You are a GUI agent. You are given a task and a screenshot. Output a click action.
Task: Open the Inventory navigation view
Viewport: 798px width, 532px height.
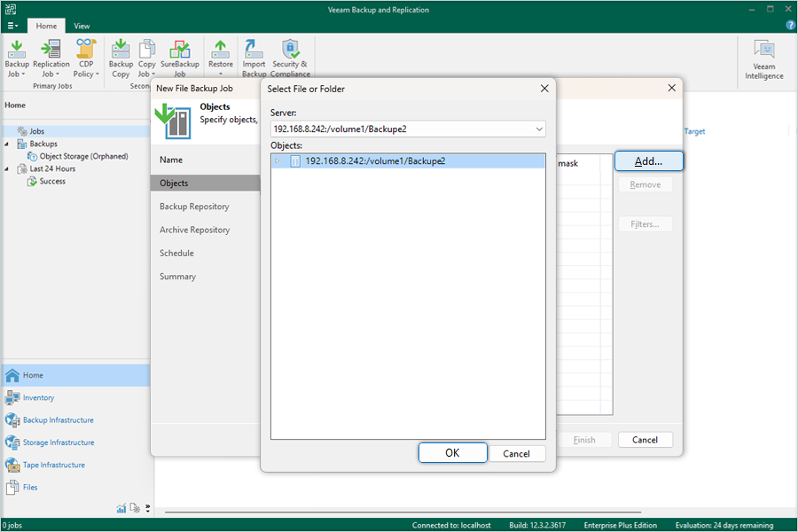click(76, 397)
